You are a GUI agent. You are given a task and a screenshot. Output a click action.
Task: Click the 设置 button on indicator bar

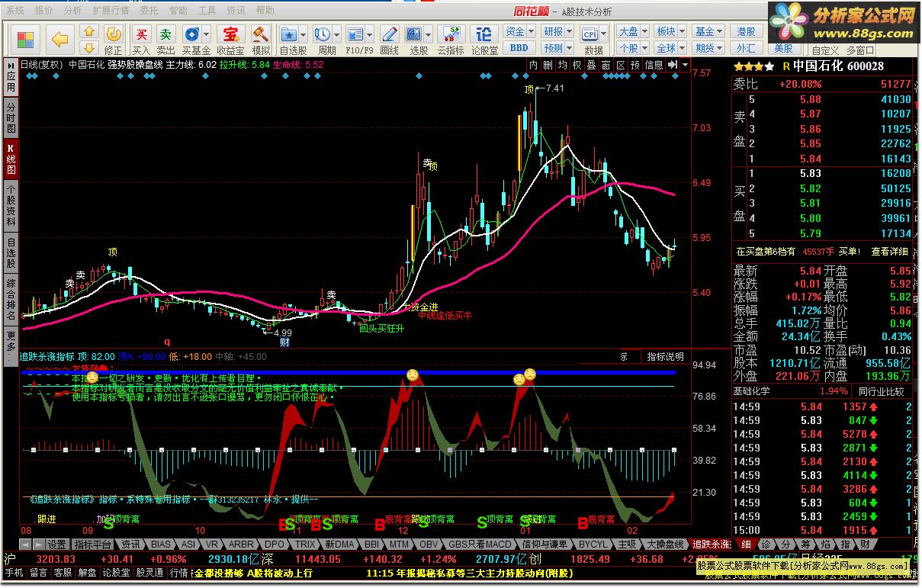coord(57,545)
